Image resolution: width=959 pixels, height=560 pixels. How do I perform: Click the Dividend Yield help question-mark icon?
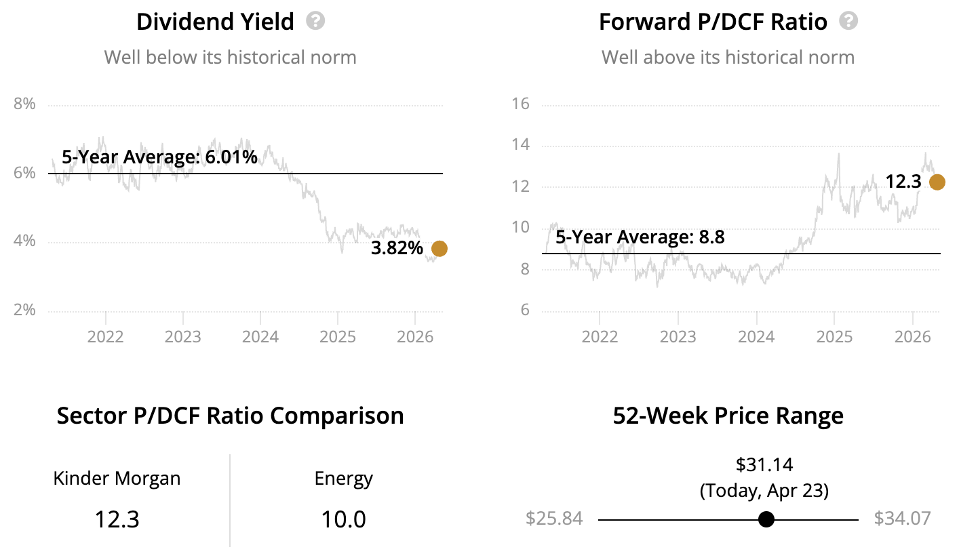pyautogui.click(x=315, y=21)
